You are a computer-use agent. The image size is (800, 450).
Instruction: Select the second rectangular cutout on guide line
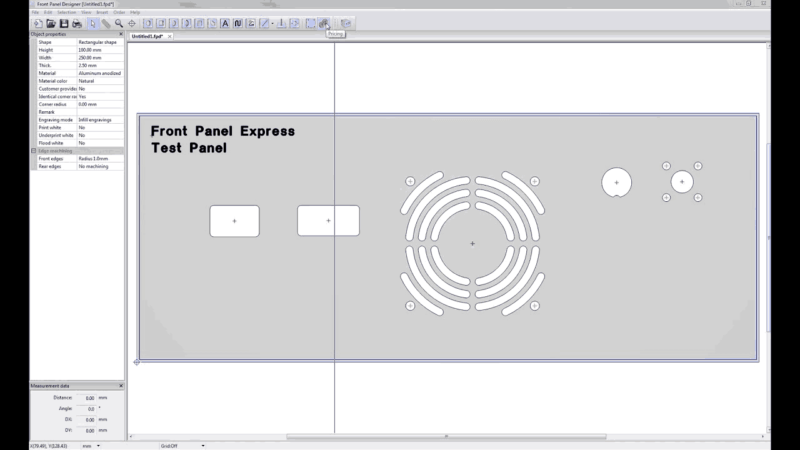click(328, 220)
